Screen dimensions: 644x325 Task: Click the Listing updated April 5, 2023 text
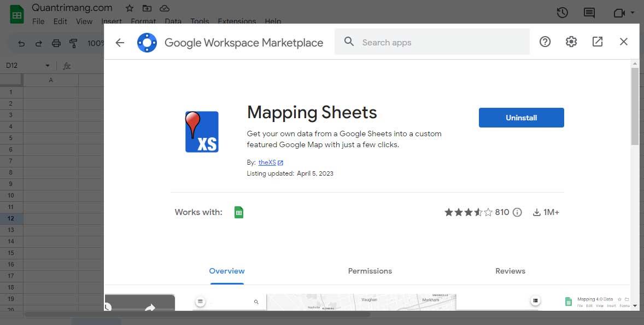(x=290, y=173)
